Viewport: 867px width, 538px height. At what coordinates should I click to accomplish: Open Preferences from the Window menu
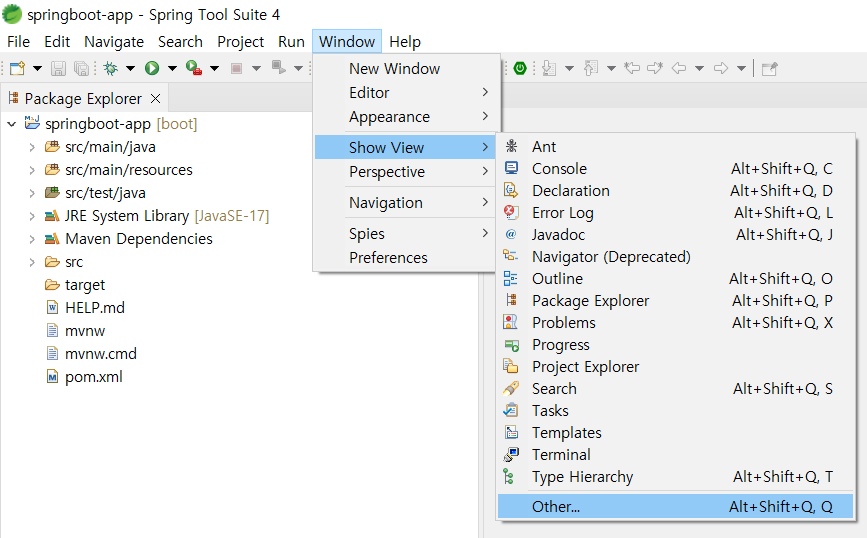pos(406,258)
